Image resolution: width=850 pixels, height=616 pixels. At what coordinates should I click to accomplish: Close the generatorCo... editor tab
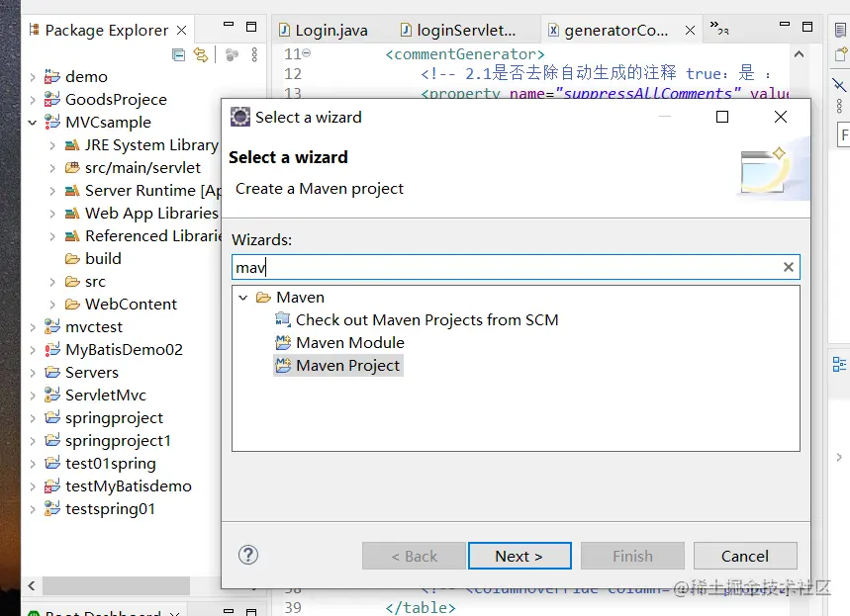[690, 31]
